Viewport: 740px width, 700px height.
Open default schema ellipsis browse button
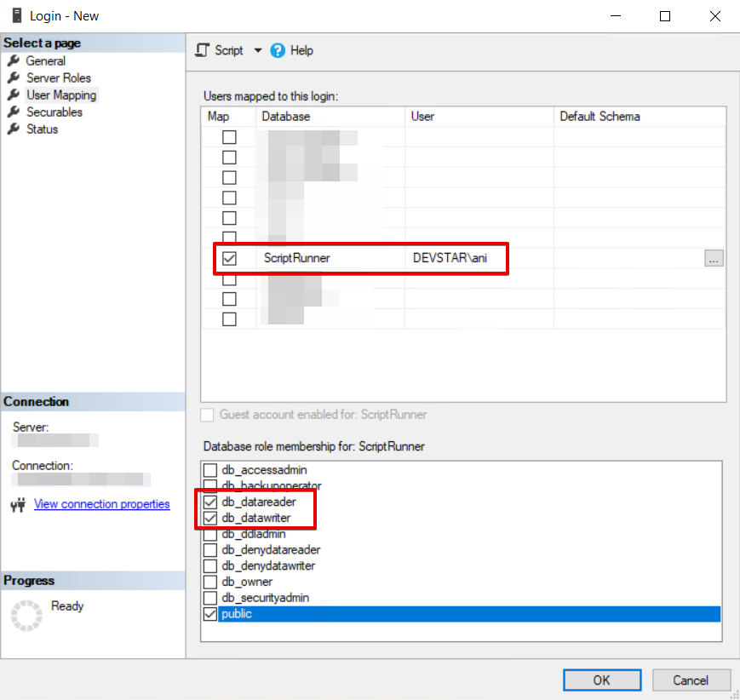pos(714,259)
